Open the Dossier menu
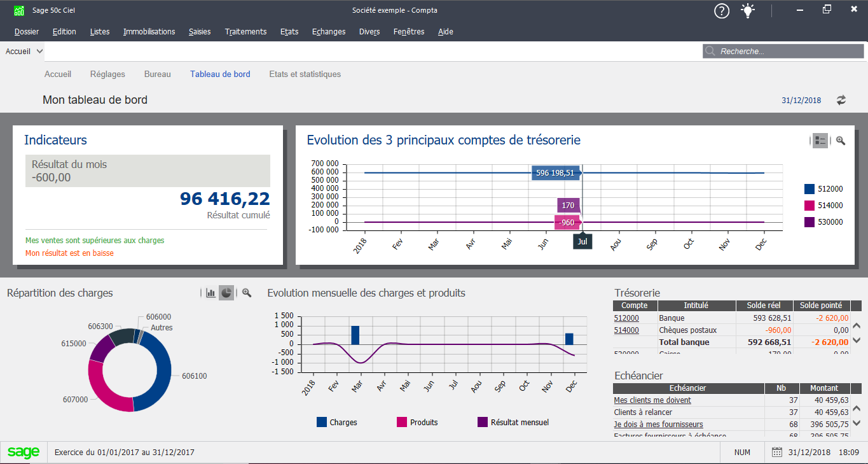Screen dimensions: 868x464 [27, 32]
